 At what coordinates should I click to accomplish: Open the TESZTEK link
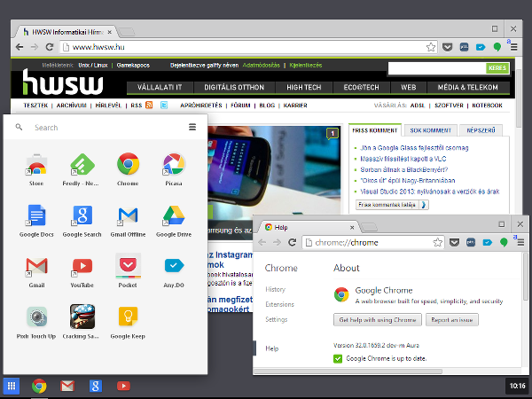[x=35, y=106]
